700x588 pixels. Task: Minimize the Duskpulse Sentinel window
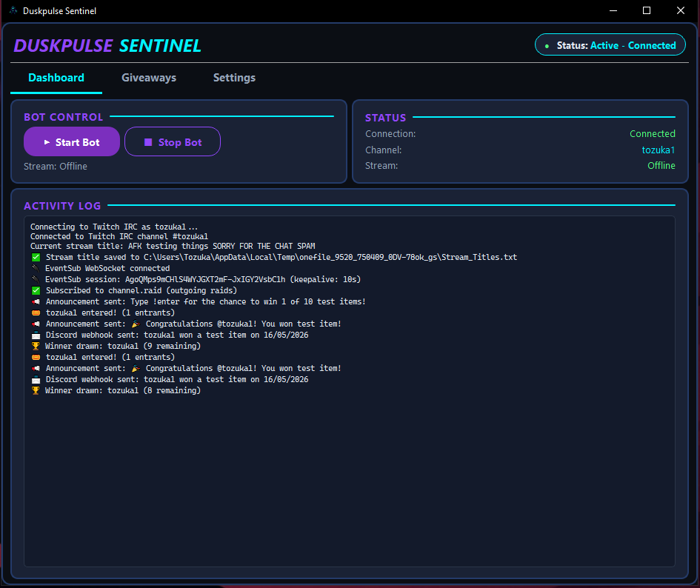613,10
